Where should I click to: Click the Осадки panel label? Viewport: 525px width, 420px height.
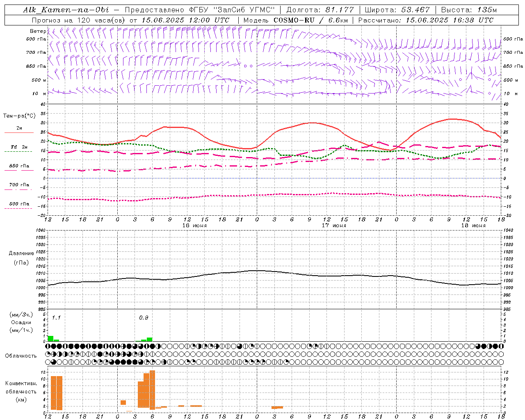pyautogui.click(x=21, y=322)
